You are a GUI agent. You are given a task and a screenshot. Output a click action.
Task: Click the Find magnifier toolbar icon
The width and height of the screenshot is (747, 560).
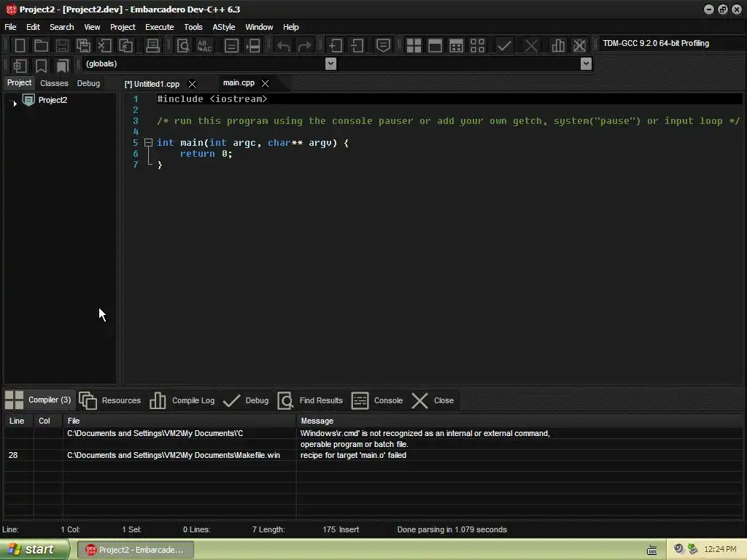[183, 46]
